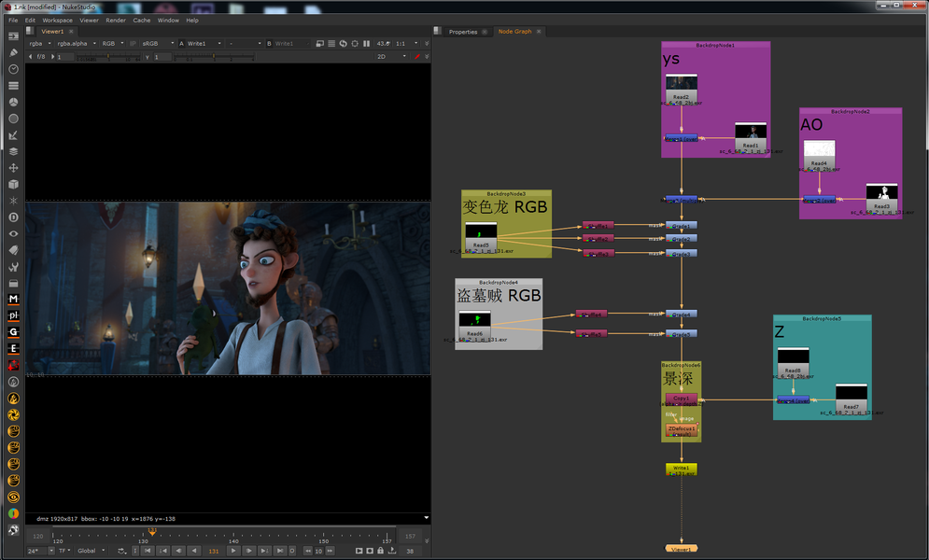Open the Workspace menu
Image resolution: width=929 pixels, height=560 pixels.
[x=58, y=21]
